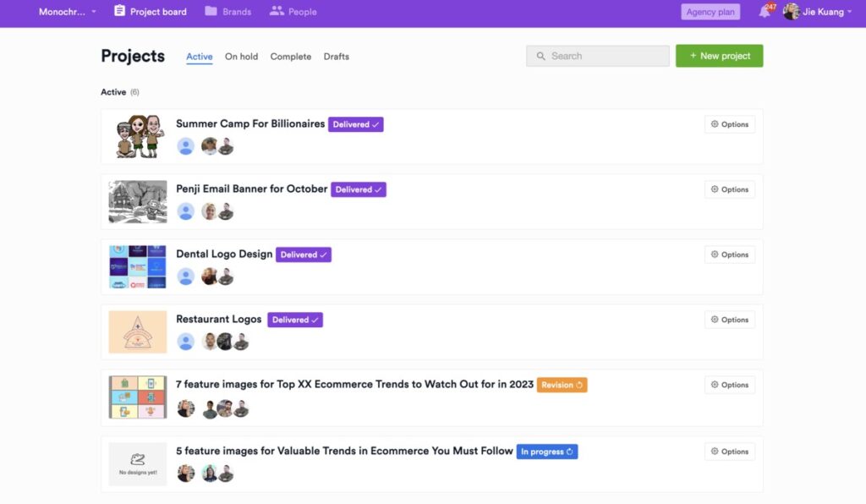Open the Drafts tab
The image size is (866, 504).
coord(336,57)
